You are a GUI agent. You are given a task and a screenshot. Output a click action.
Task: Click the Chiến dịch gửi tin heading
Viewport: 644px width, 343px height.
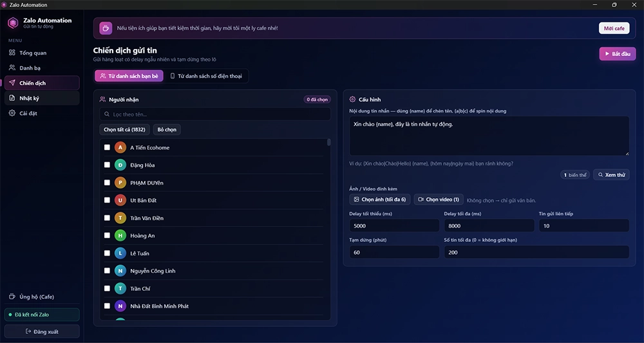(125, 50)
